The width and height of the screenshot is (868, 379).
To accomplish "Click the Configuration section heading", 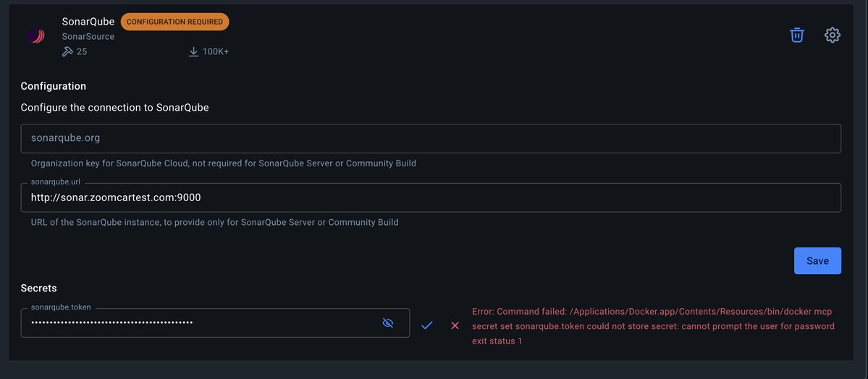I will (x=53, y=86).
